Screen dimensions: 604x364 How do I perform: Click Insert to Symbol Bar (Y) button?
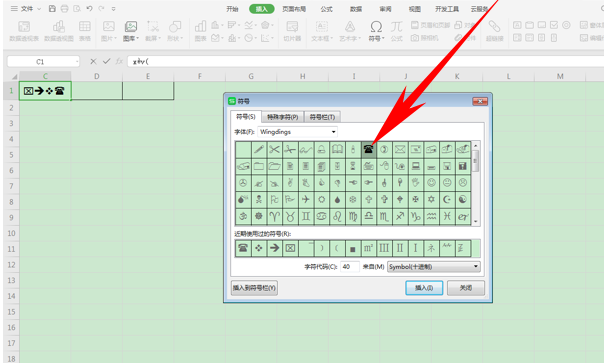click(254, 288)
